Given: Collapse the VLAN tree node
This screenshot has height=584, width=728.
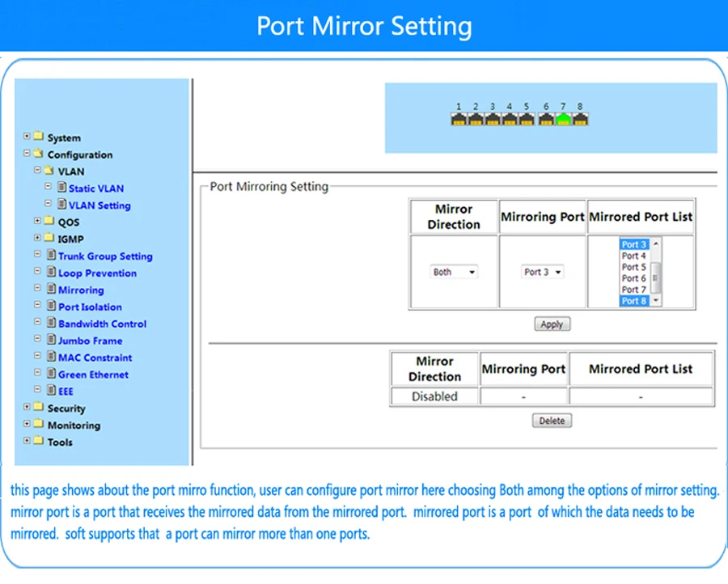Looking at the screenshot, I should [x=37, y=170].
